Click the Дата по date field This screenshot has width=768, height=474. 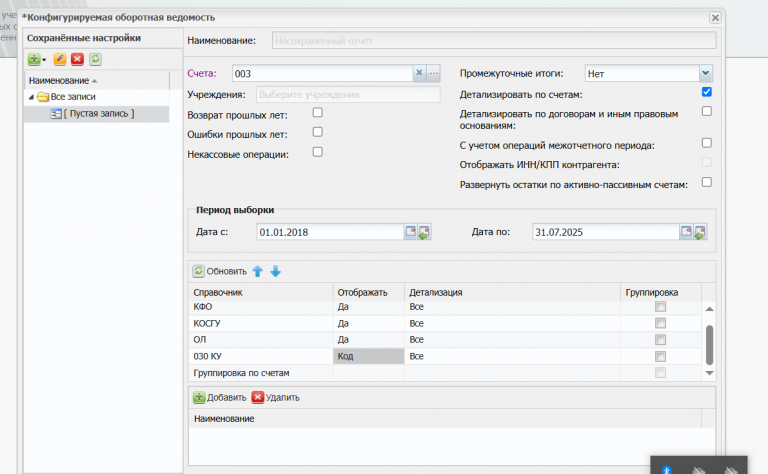(606, 232)
